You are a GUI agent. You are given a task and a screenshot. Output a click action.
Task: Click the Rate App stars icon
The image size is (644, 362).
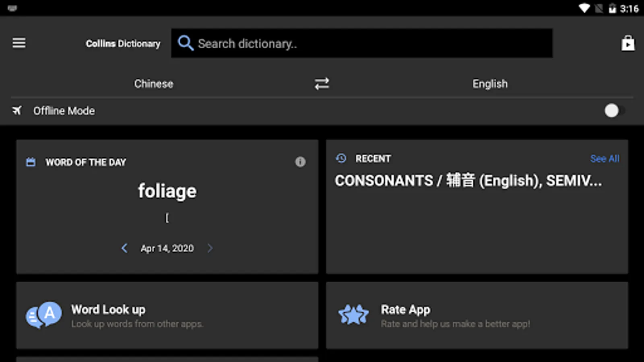click(353, 315)
